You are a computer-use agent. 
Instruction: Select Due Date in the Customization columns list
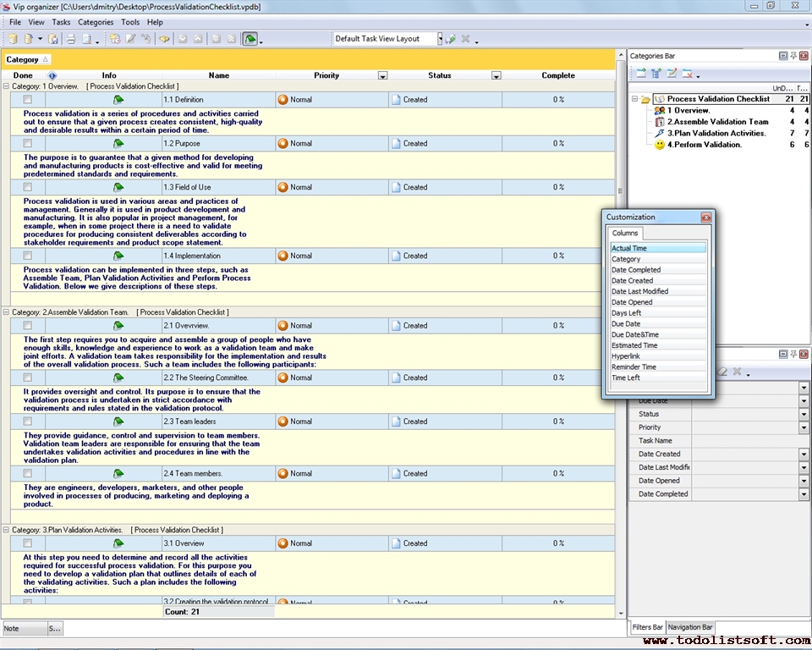coord(626,322)
